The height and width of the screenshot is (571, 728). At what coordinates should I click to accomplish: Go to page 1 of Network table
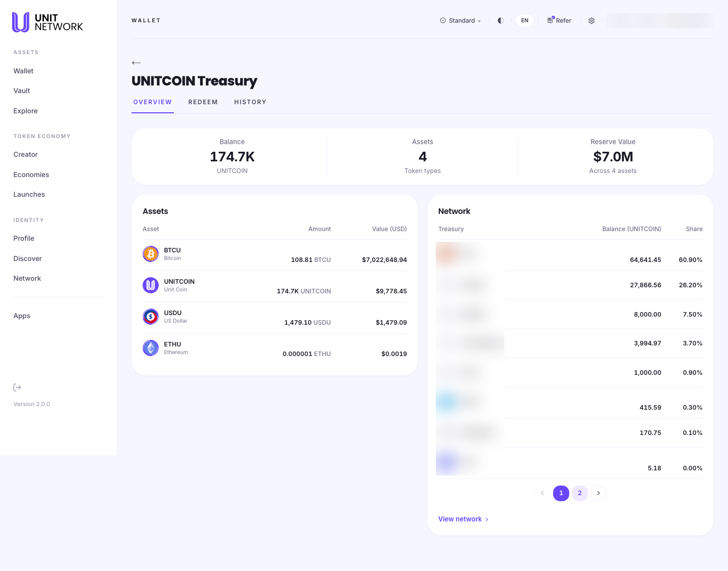[561, 493]
